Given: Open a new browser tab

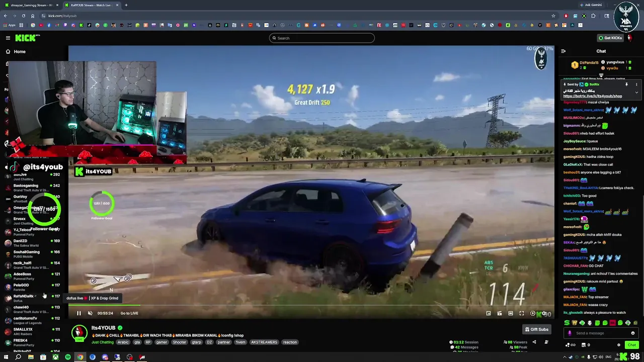Looking at the screenshot, I should coord(126,5).
